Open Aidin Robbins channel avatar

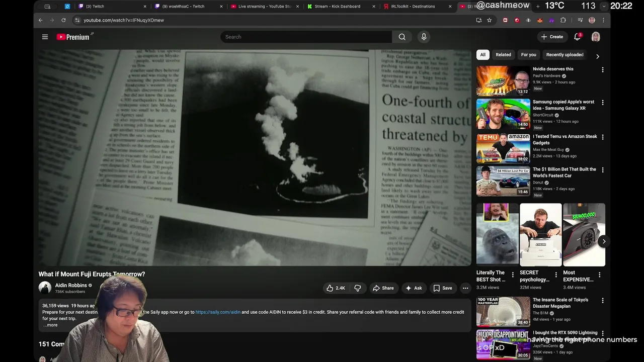[45, 288]
